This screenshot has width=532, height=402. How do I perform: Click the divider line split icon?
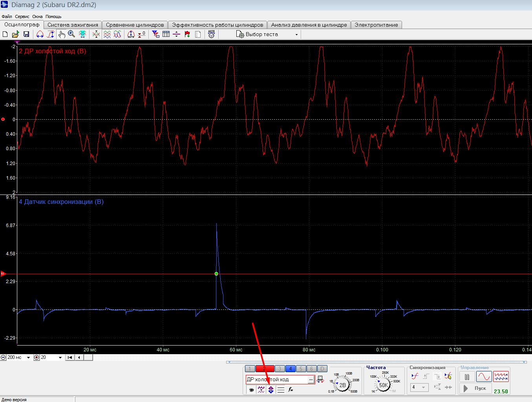[177, 35]
